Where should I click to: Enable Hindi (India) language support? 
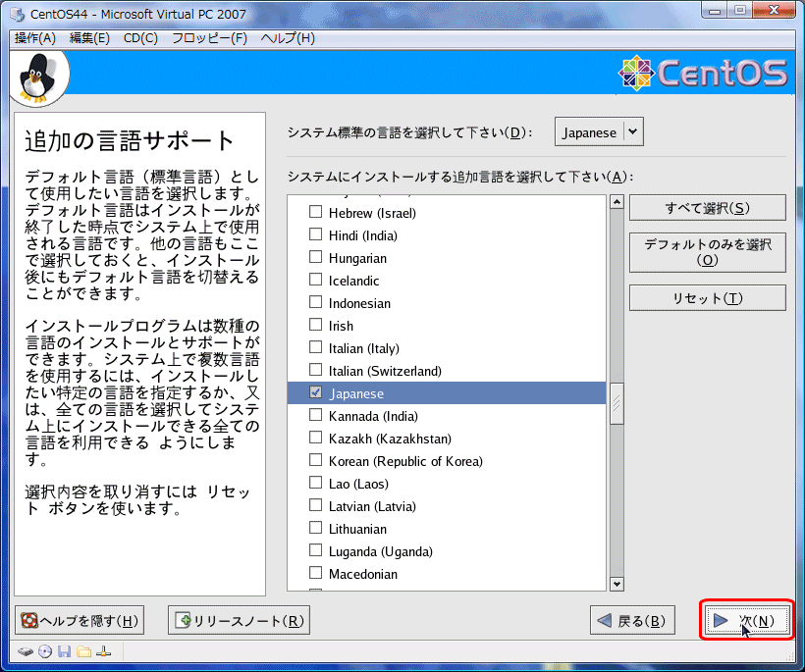coord(316,233)
